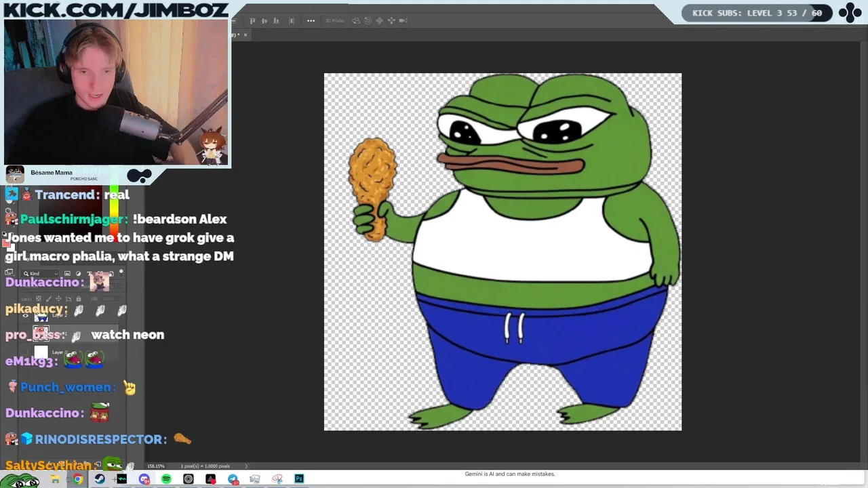This screenshot has width=868, height=488.
Task: Open File Explorer from the taskbar
Action: (56, 479)
